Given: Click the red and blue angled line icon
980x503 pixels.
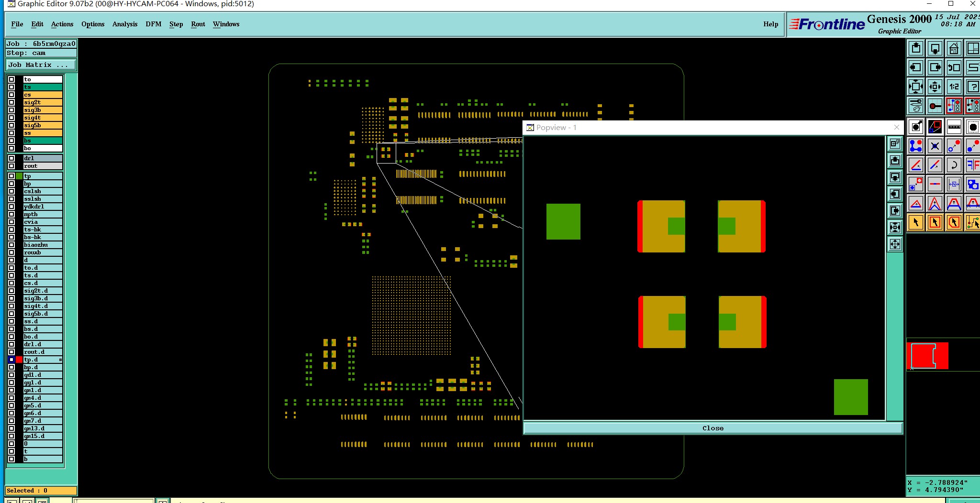Looking at the screenshot, I should pyautogui.click(x=916, y=165).
